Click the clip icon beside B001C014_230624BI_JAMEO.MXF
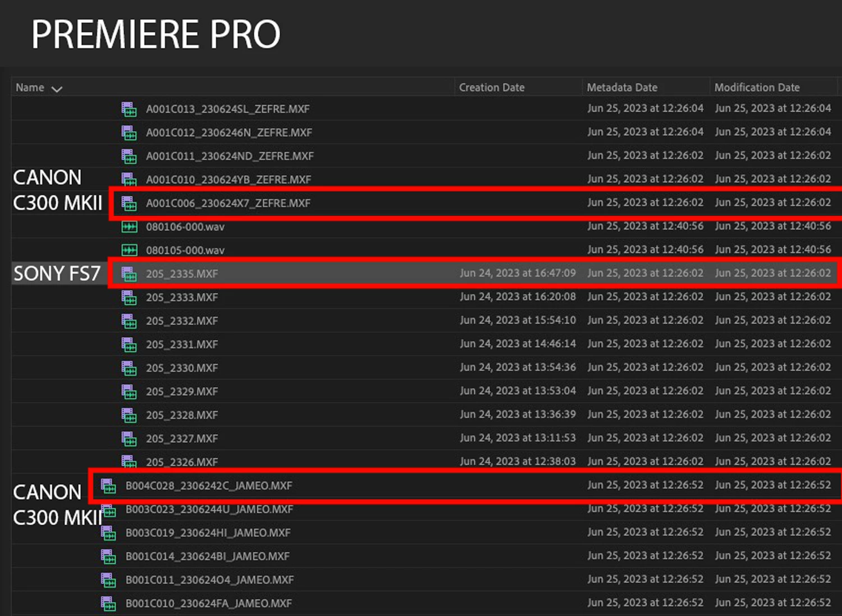 (108, 557)
